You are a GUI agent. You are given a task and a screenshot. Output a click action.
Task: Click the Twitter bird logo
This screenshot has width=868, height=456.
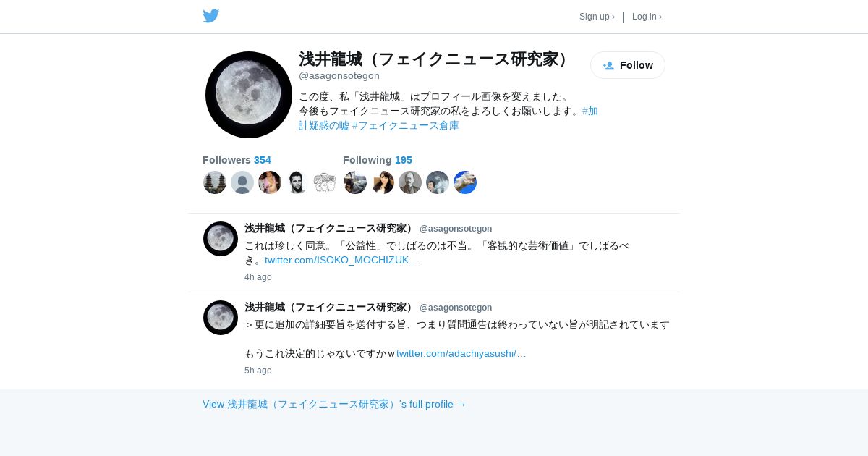[x=211, y=16]
